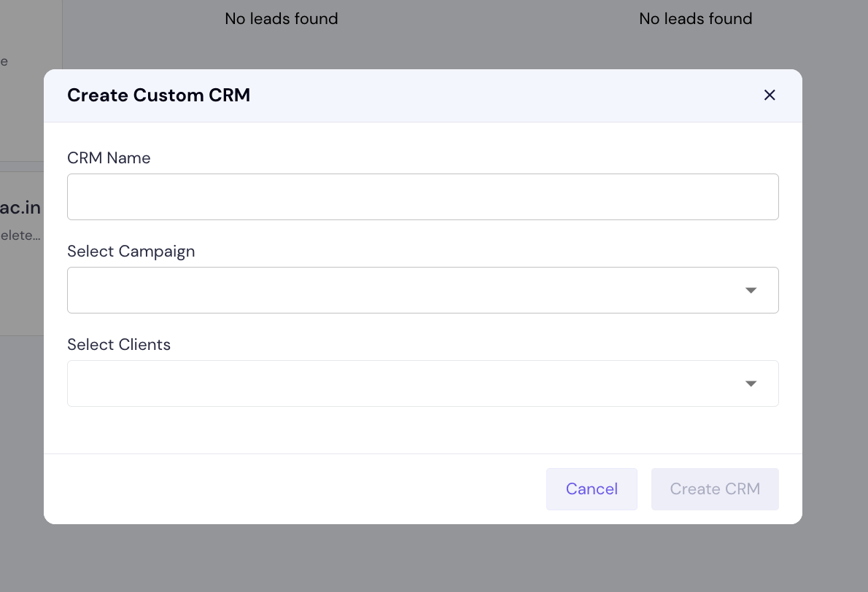Click the Create Custom CRM title
Image resolution: width=868 pixels, height=592 pixels.
pyautogui.click(x=159, y=96)
